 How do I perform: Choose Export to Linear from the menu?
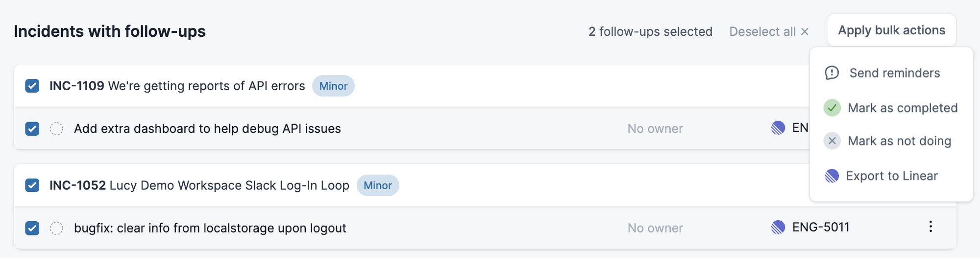point(891,176)
